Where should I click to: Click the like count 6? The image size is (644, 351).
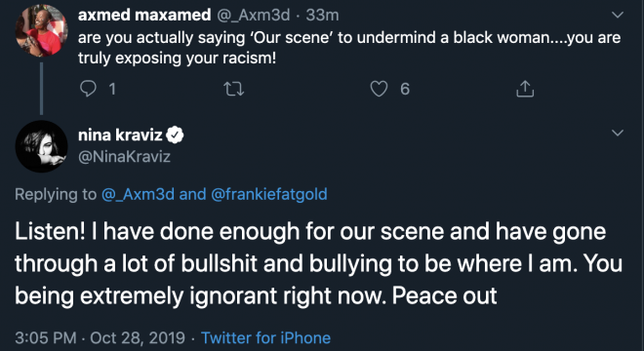tap(405, 89)
